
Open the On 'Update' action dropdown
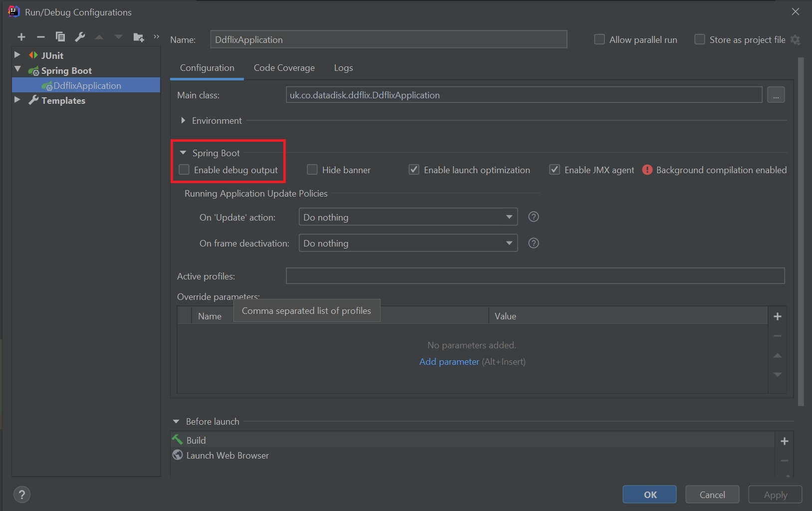tap(407, 217)
